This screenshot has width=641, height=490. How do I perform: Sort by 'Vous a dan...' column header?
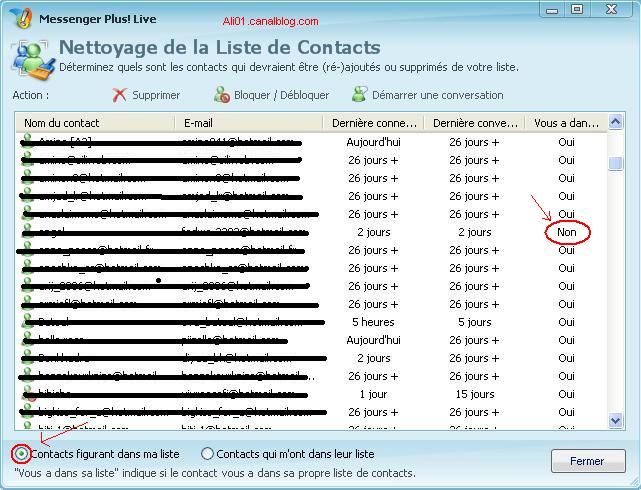point(566,123)
